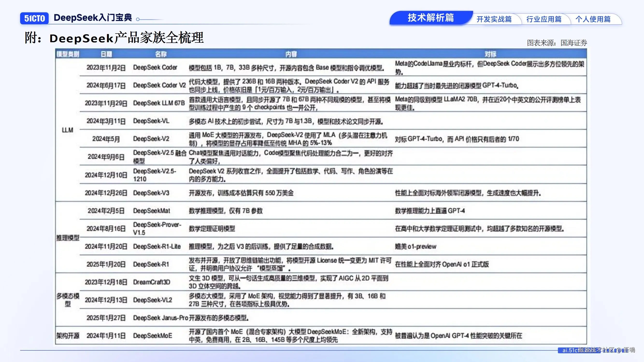Click the 内容 column header
Screen dimensions: 644x362
click(x=291, y=54)
